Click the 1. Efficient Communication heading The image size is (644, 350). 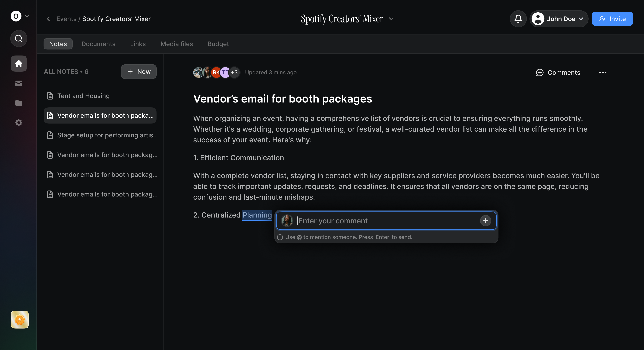click(x=239, y=158)
